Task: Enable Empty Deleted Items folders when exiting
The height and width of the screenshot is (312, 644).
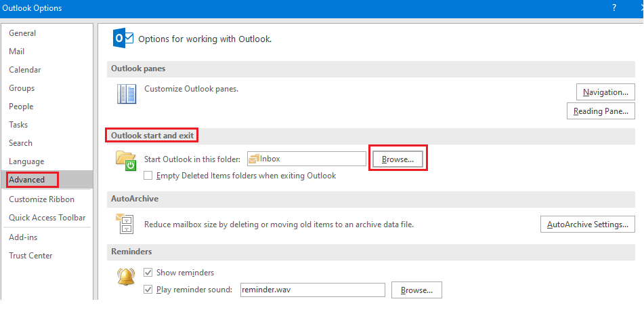Action: coord(148,176)
